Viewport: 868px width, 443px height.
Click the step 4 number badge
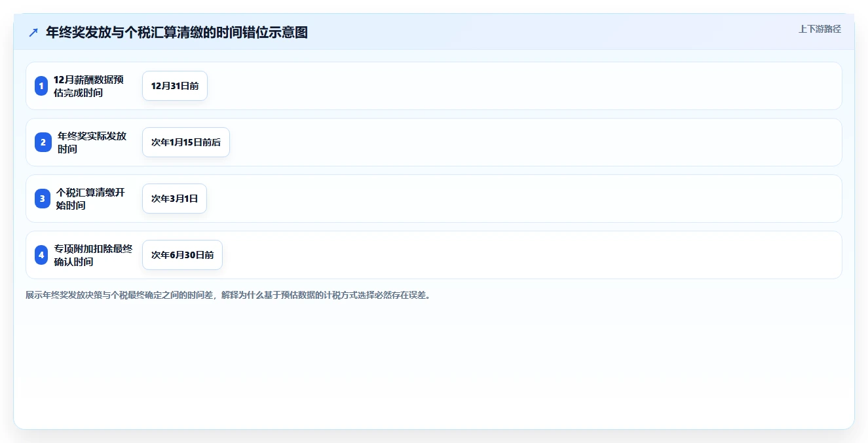click(41, 255)
